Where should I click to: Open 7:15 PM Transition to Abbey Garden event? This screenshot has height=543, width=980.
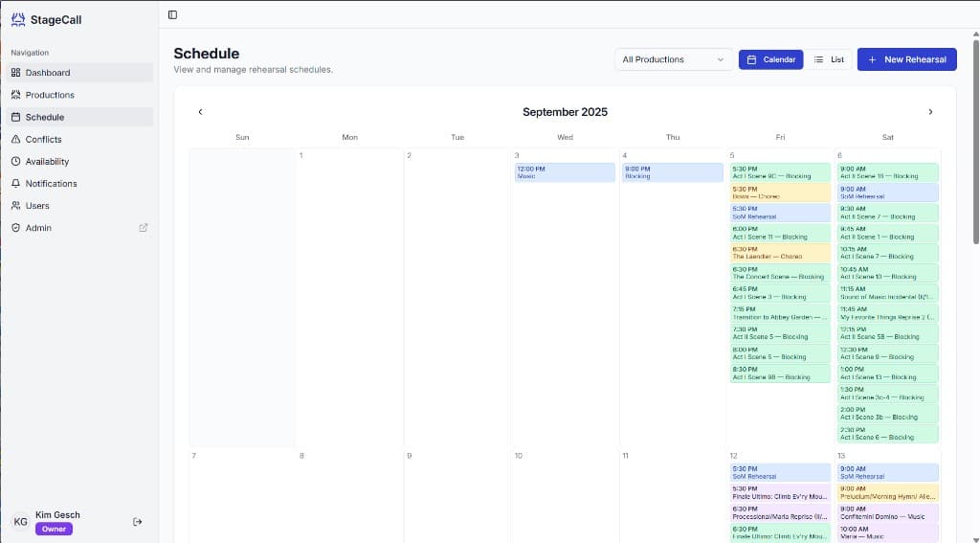pos(780,313)
